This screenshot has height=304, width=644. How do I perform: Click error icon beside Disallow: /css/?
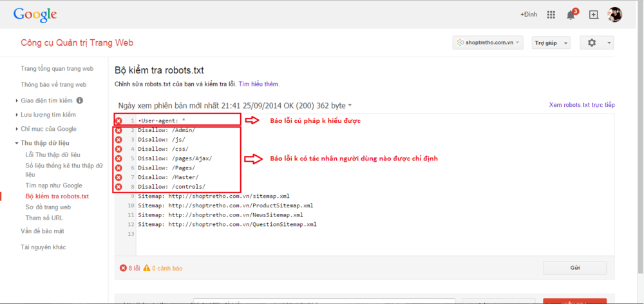click(118, 149)
